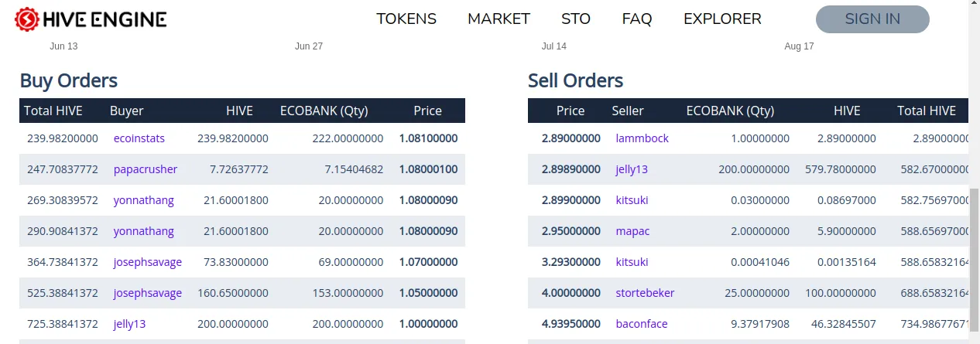Open seller mapac profile link
The height and width of the screenshot is (344, 980).
click(632, 231)
